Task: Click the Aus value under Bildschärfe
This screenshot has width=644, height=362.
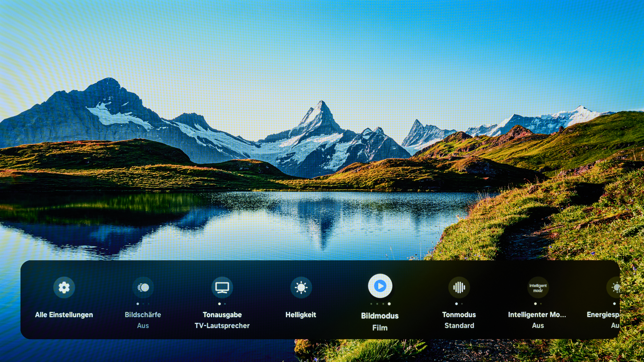Action: [143, 325]
